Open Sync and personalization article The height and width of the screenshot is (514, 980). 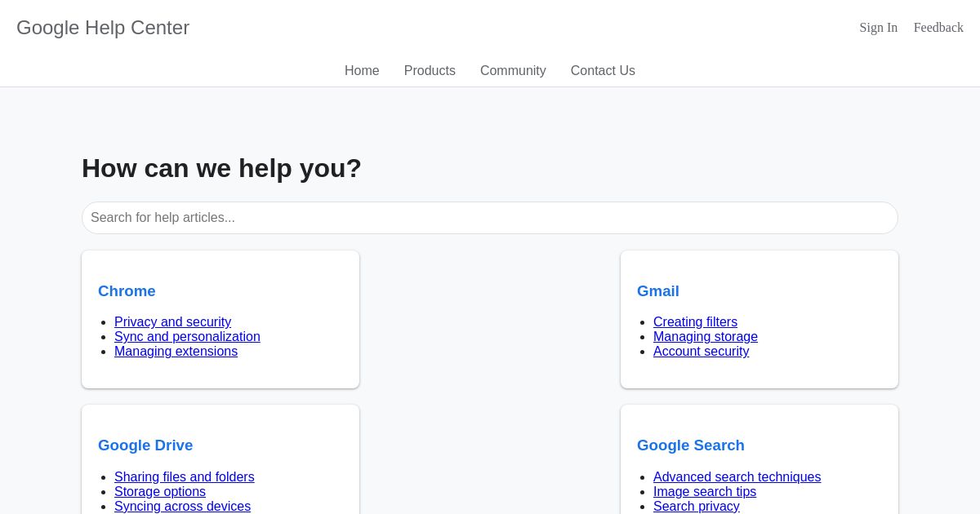[x=187, y=337]
